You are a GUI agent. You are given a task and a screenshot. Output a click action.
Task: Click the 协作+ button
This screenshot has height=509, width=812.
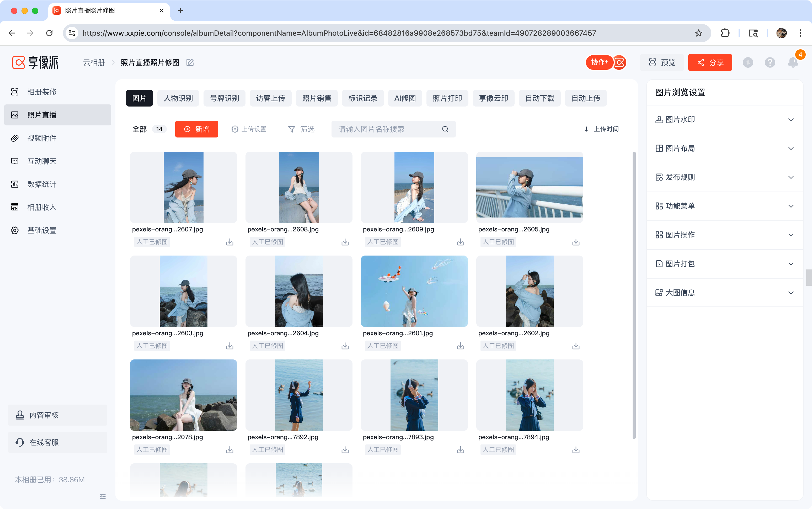pyautogui.click(x=599, y=62)
